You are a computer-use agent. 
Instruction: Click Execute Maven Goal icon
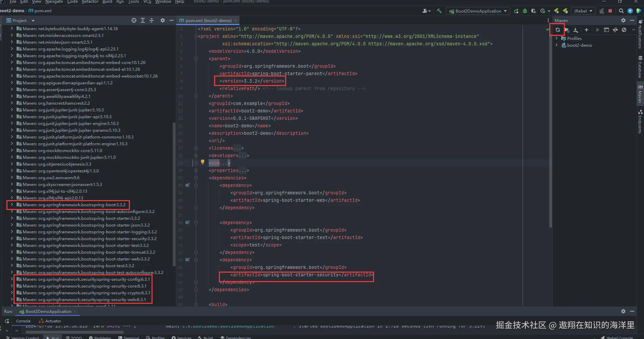pos(606,30)
